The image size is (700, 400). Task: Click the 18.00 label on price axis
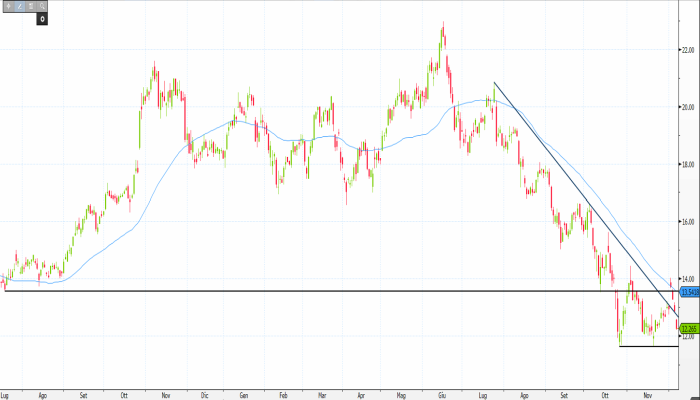(x=688, y=164)
